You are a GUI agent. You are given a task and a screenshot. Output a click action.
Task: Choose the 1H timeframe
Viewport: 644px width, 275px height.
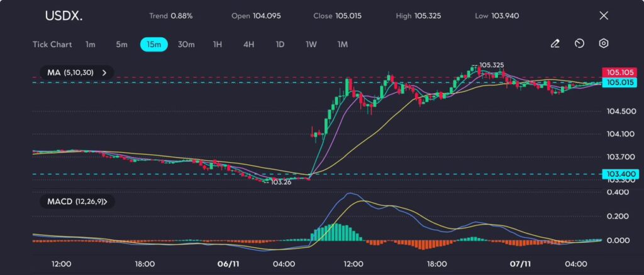pos(217,45)
